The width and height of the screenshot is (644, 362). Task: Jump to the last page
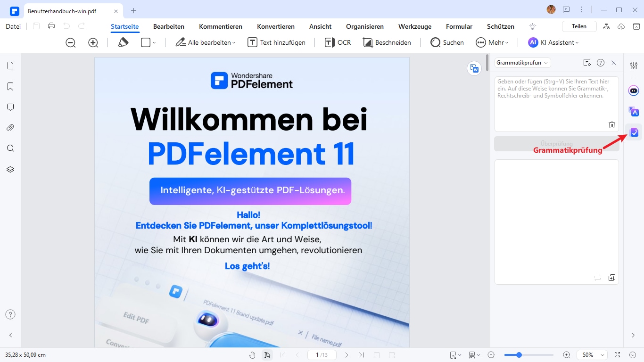point(361,355)
